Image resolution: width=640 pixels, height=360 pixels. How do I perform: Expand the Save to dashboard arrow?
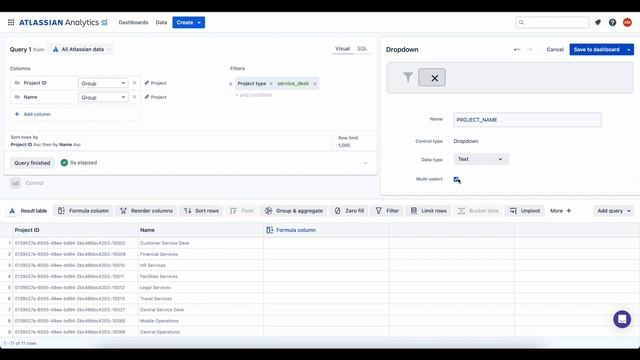(629, 50)
